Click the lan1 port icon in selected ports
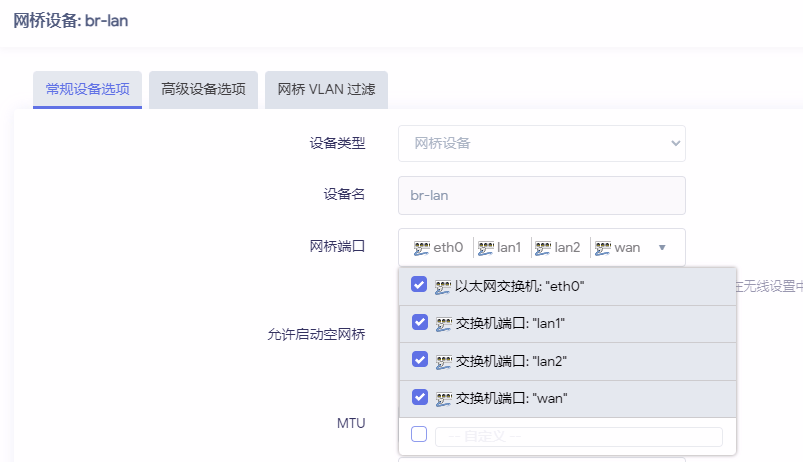 [486, 248]
